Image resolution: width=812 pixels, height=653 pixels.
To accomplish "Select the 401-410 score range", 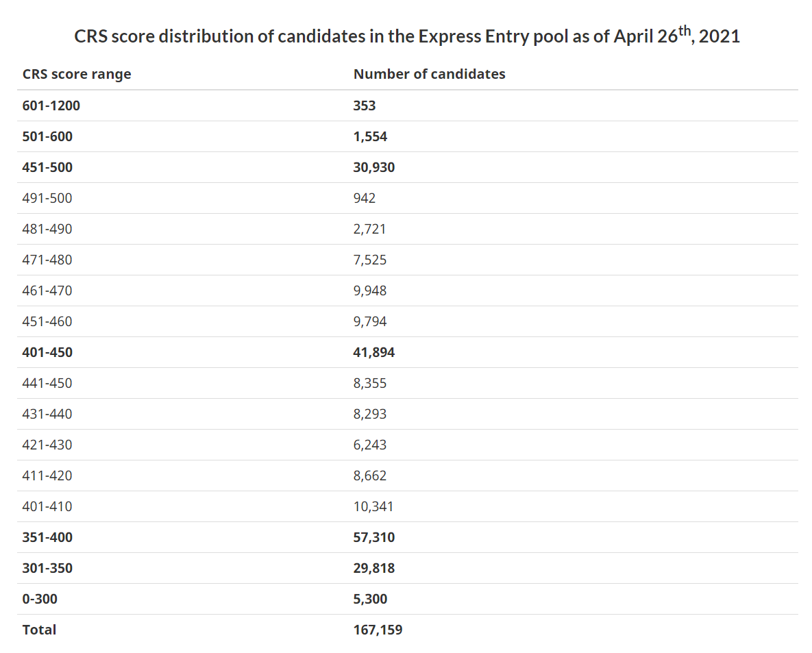I will 47,506.
